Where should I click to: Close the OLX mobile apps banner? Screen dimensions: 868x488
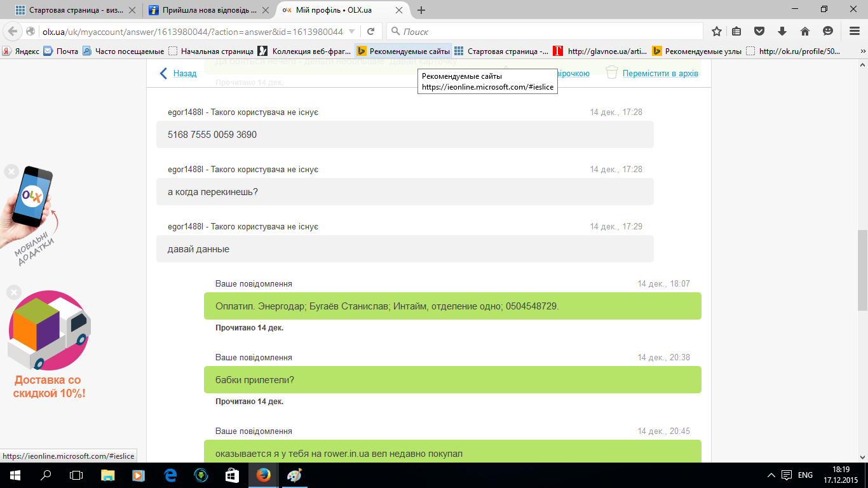(11, 171)
